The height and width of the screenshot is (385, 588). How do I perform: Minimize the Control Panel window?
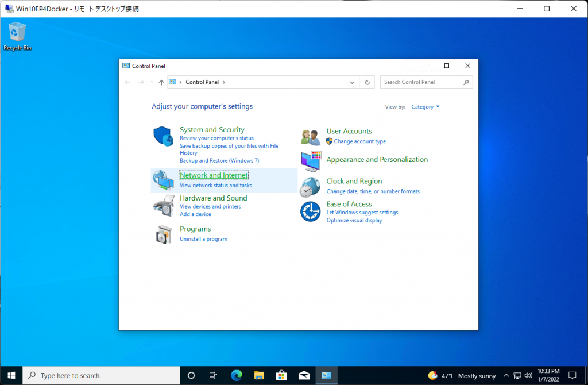click(x=426, y=66)
